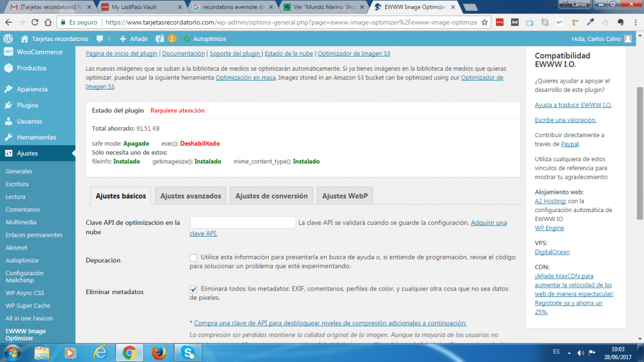Click the Clave API de optimización input field
Image resolution: width=644 pixels, height=362 pixels.
point(243,222)
